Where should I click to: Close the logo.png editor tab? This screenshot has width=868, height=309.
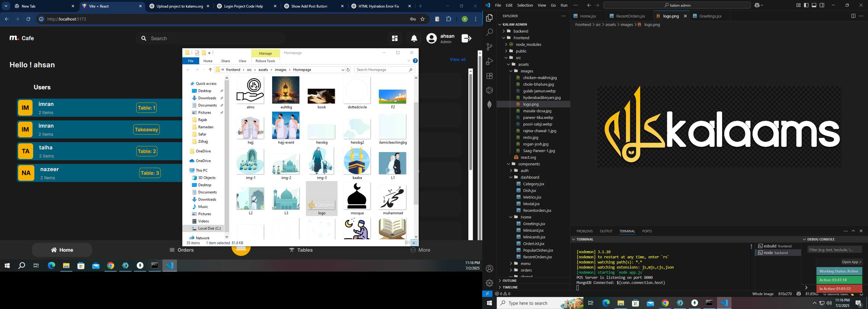coord(685,16)
